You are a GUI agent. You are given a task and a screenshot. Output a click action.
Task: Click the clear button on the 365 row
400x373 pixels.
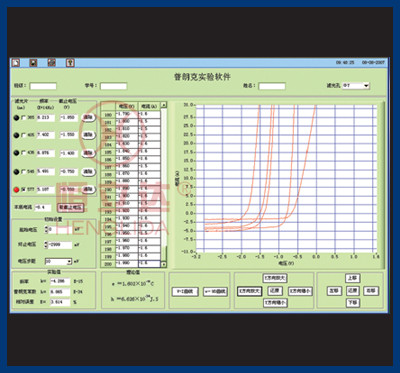(88, 118)
